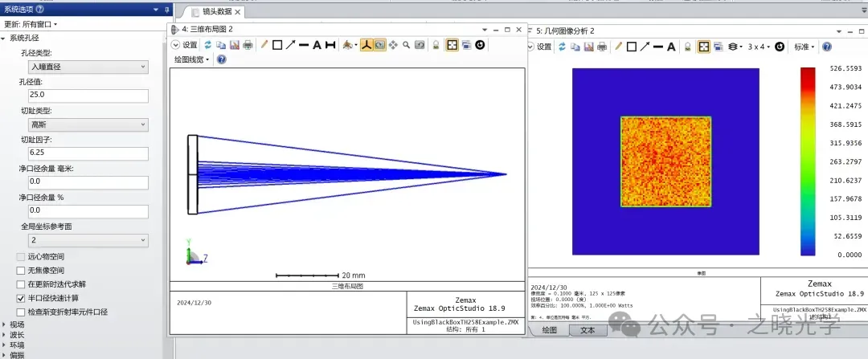Print the 3D layout window

coord(248,45)
